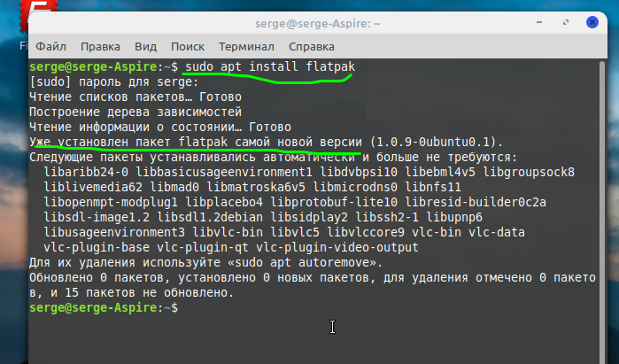Open the Файл menu

tap(51, 47)
